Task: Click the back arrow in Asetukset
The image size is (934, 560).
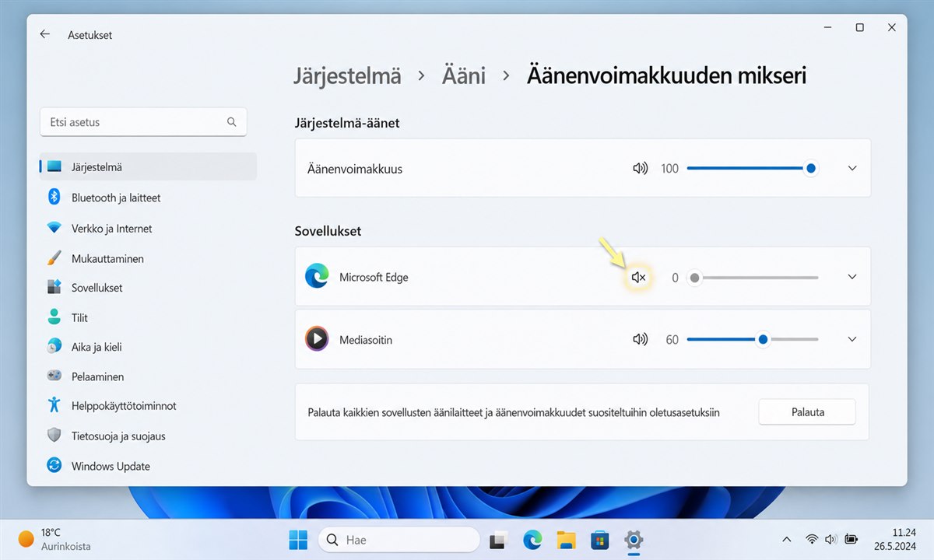Action: 45,34
